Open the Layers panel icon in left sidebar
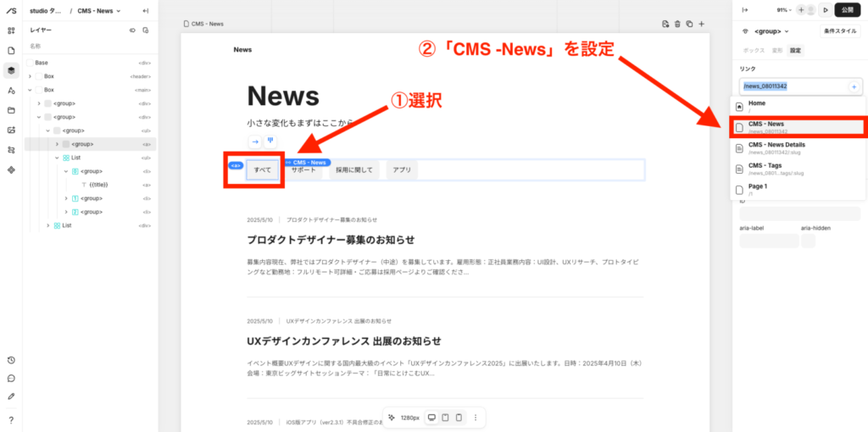 point(11,69)
